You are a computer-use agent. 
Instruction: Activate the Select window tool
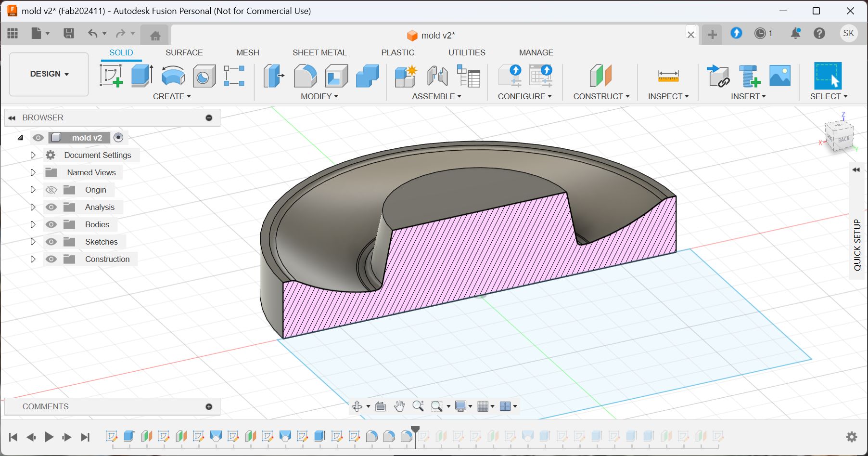click(x=828, y=76)
